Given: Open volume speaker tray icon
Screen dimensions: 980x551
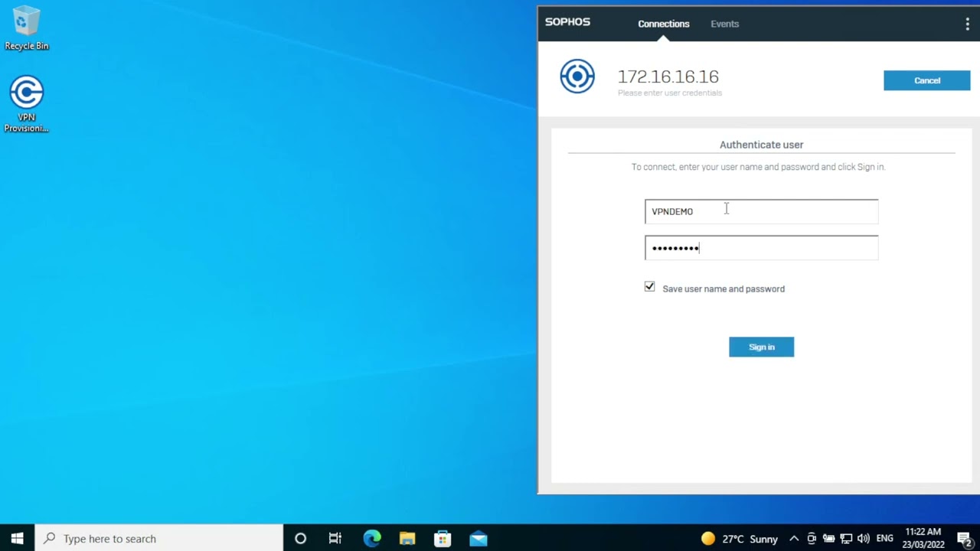Looking at the screenshot, I should pyautogui.click(x=864, y=539).
